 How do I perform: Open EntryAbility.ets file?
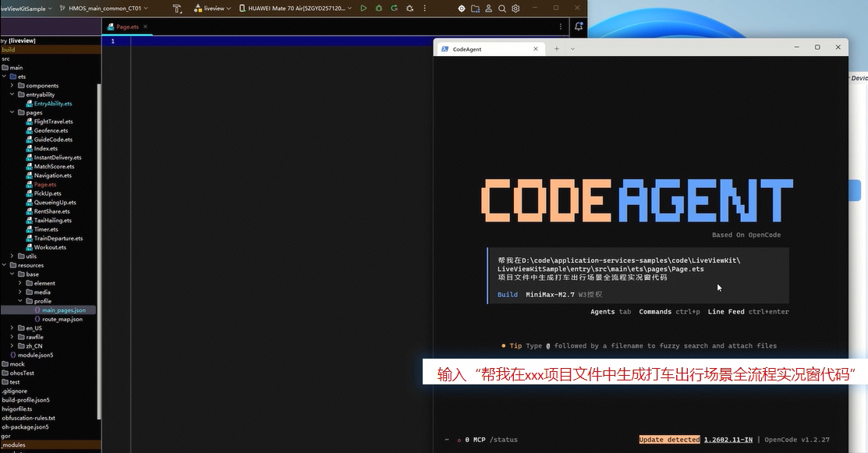coord(52,104)
